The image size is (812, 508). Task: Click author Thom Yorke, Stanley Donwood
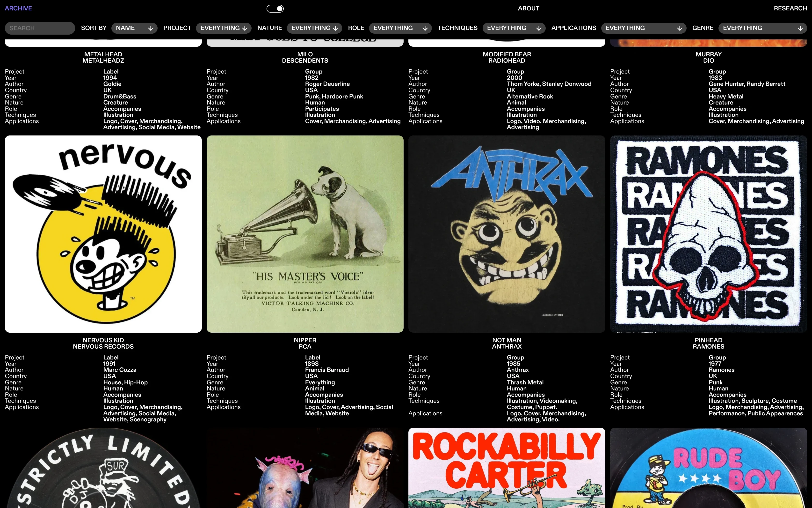(549, 84)
